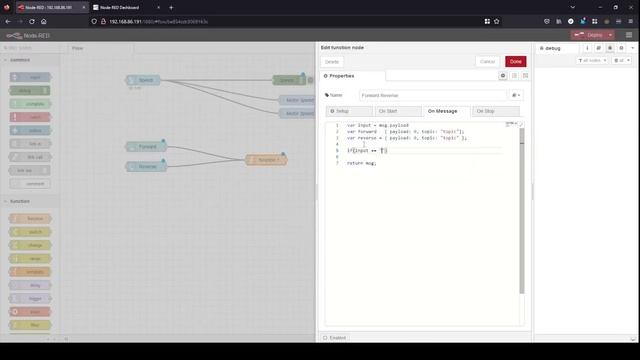The image size is (640, 360).
Task: Select the link in node in the palette
Action: pyautogui.click(x=30, y=144)
